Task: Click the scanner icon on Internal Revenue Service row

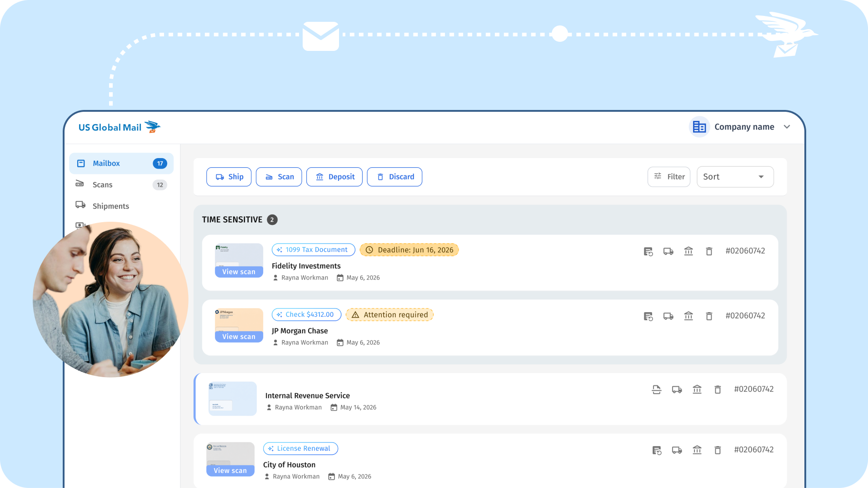Action: (x=657, y=389)
